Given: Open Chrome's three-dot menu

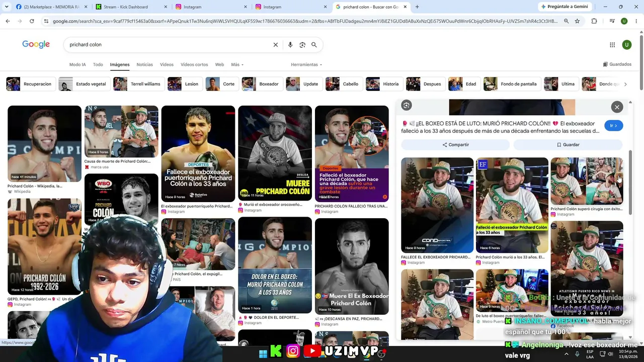Looking at the screenshot, I should (x=636, y=21).
